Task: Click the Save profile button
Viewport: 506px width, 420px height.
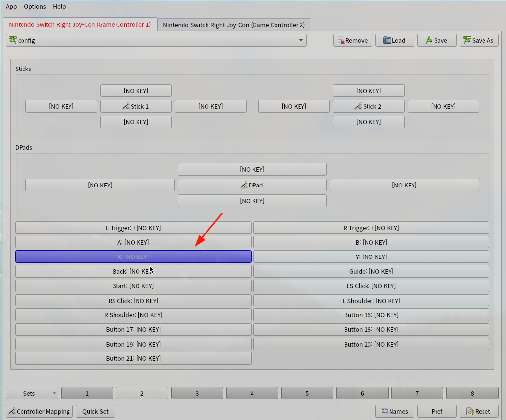Action: pos(437,40)
